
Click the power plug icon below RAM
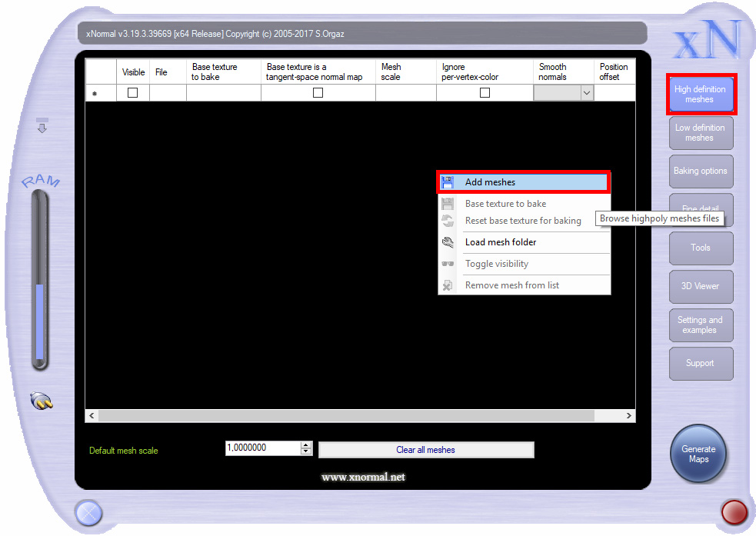point(41,401)
